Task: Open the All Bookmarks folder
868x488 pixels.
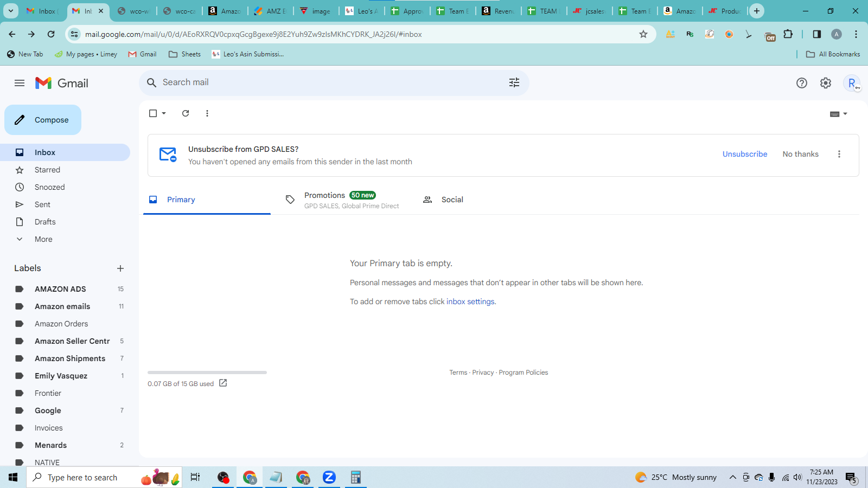Action: (833, 54)
